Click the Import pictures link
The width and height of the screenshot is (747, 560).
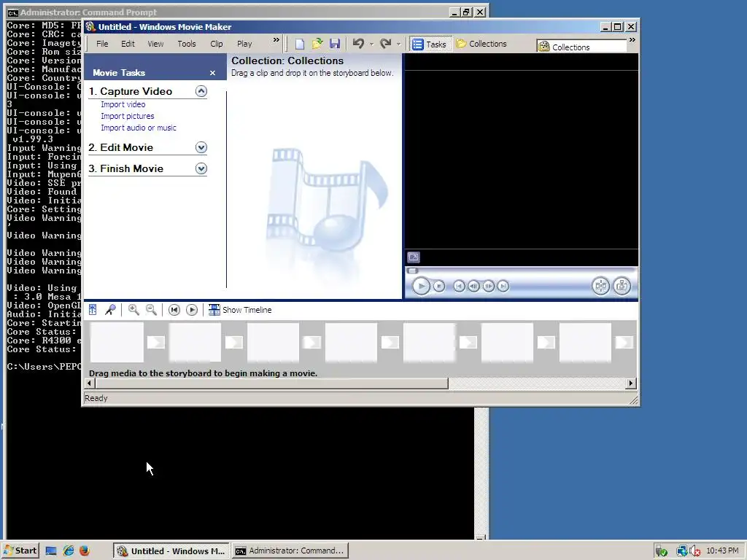127,116
